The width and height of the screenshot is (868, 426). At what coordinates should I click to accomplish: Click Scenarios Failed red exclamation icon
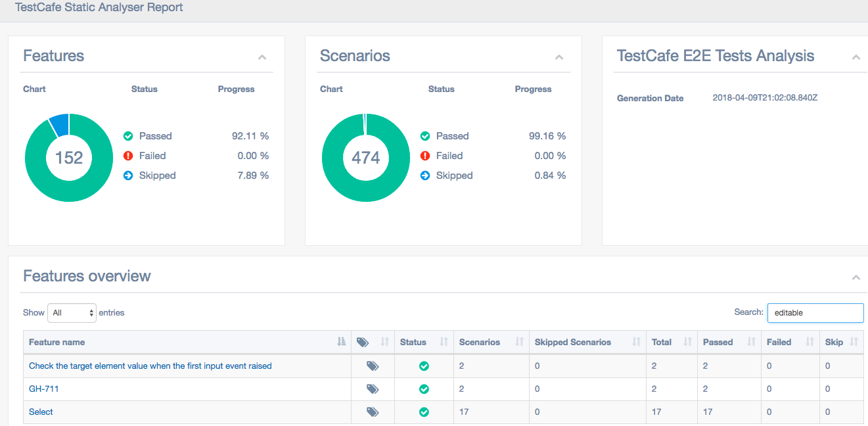(425, 156)
